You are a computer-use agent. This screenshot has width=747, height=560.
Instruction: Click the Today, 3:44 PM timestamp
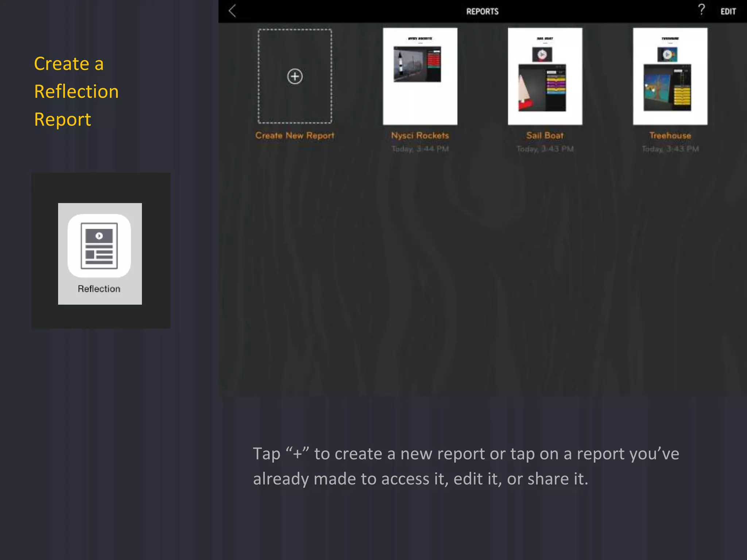420,149
